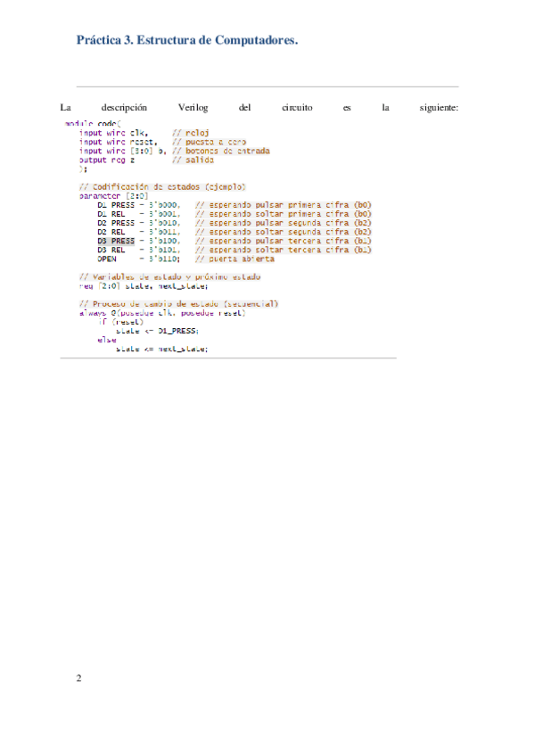The height and width of the screenshot is (756, 535).
Task: Click the highlighted 'D3_PRESS' state name
Action: 116,241
